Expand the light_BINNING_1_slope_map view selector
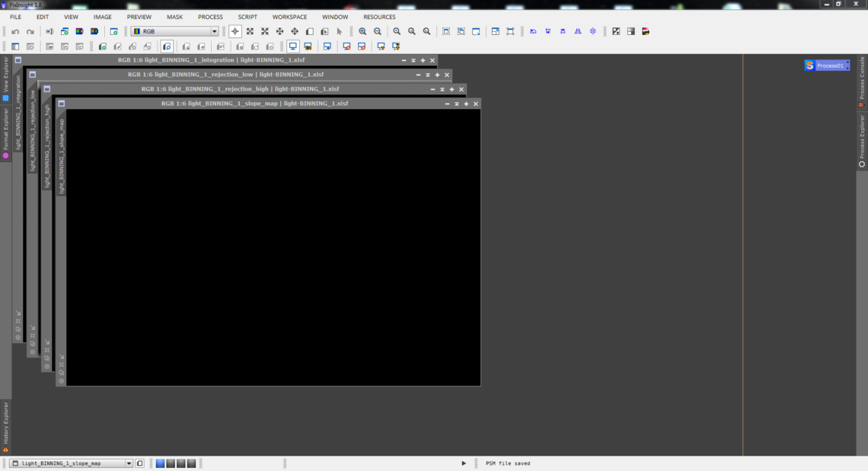This screenshot has height=471, width=868. coord(129,463)
